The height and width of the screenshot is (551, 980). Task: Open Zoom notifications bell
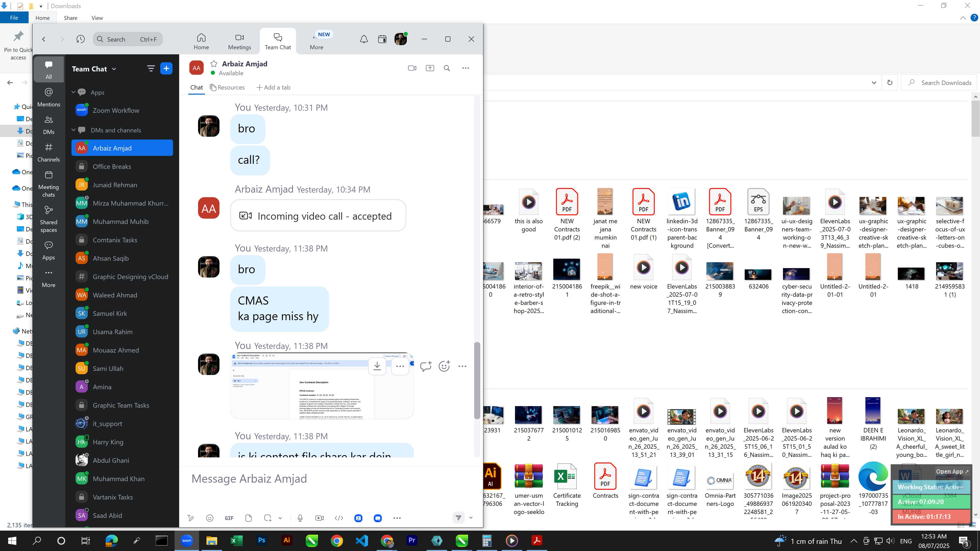[364, 39]
